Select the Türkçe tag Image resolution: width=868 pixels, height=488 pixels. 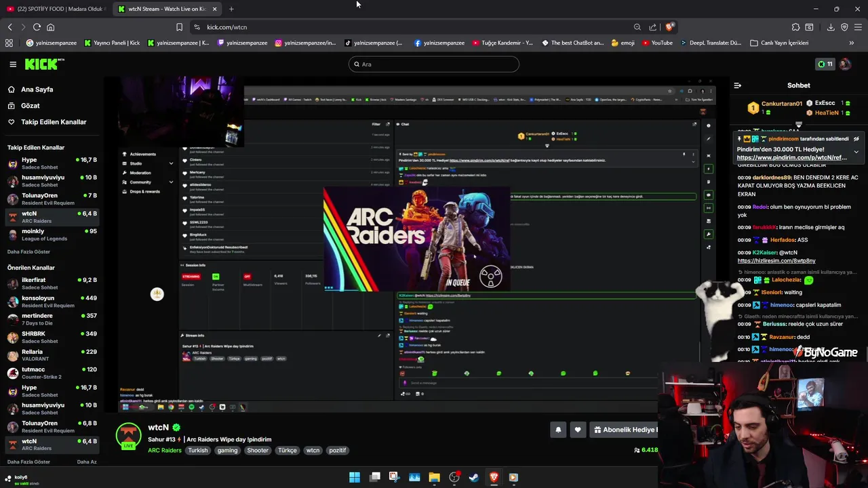click(x=288, y=450)
